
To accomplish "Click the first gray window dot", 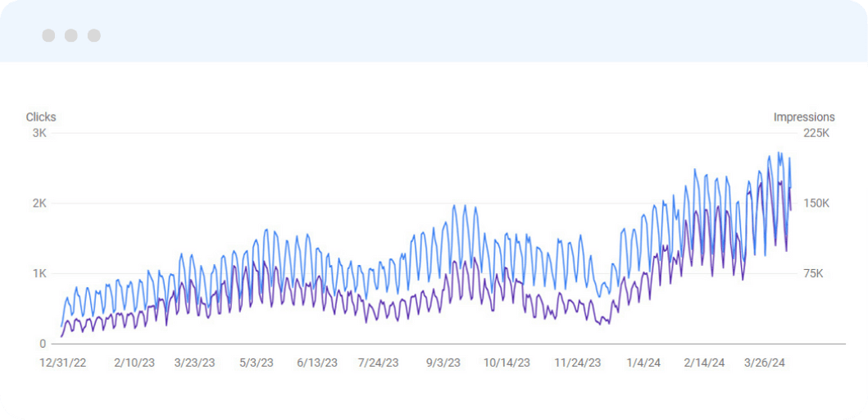I will pyautogui.click(x=48, y=35).
